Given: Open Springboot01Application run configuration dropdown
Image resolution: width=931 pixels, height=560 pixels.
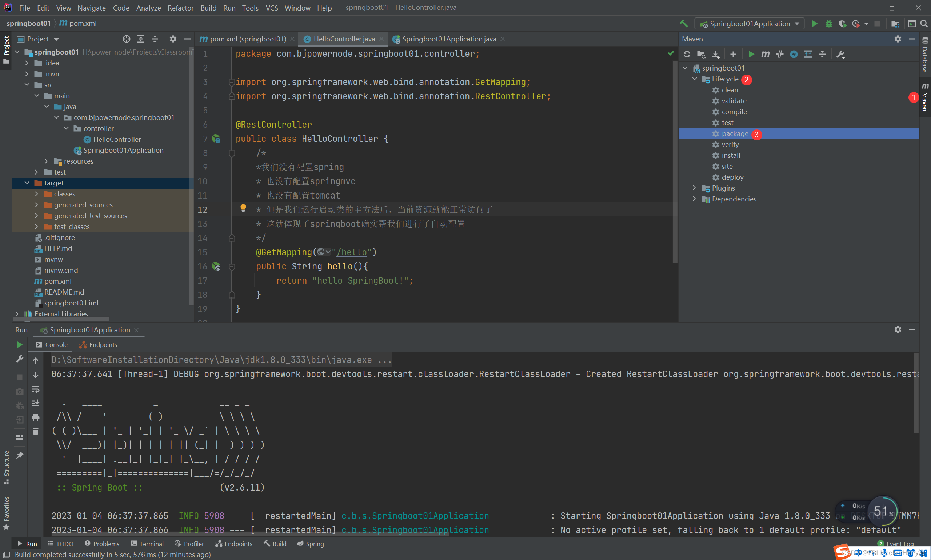Looking at the screenshot, I should (749, 24).
